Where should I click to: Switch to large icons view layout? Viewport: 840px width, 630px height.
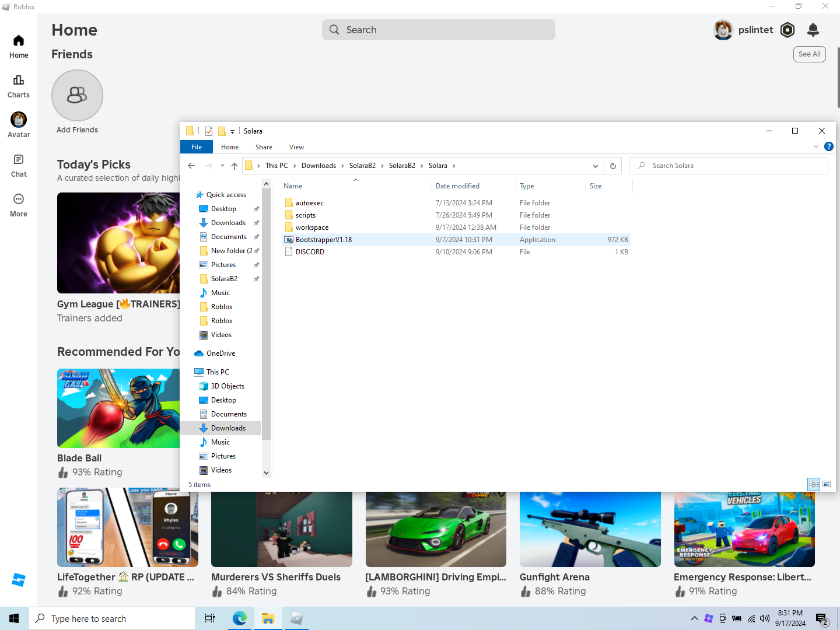pos(827,484)
